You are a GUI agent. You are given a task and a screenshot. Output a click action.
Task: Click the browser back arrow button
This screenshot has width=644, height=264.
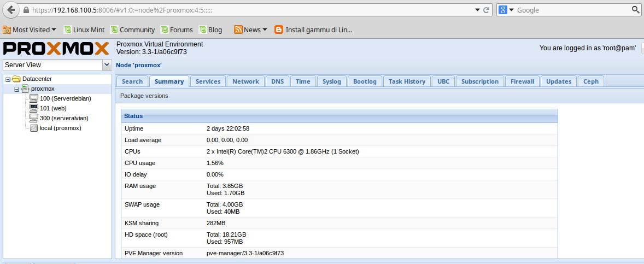click(x=11, y=9)
